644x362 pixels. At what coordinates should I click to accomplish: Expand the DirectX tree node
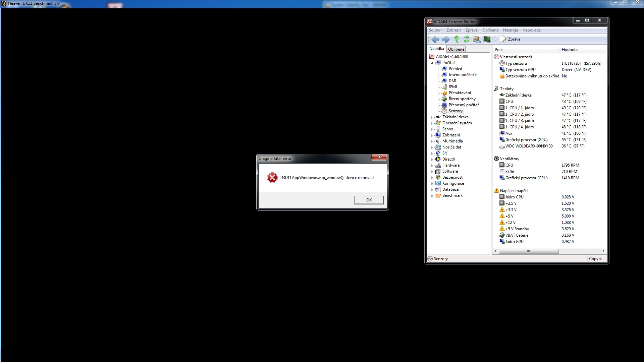point(432,160)
